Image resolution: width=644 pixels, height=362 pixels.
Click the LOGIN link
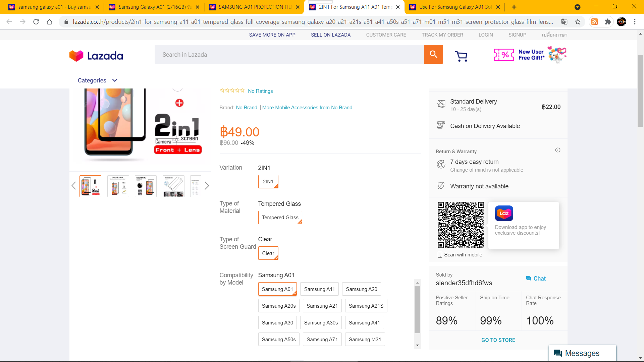point(486,35)
